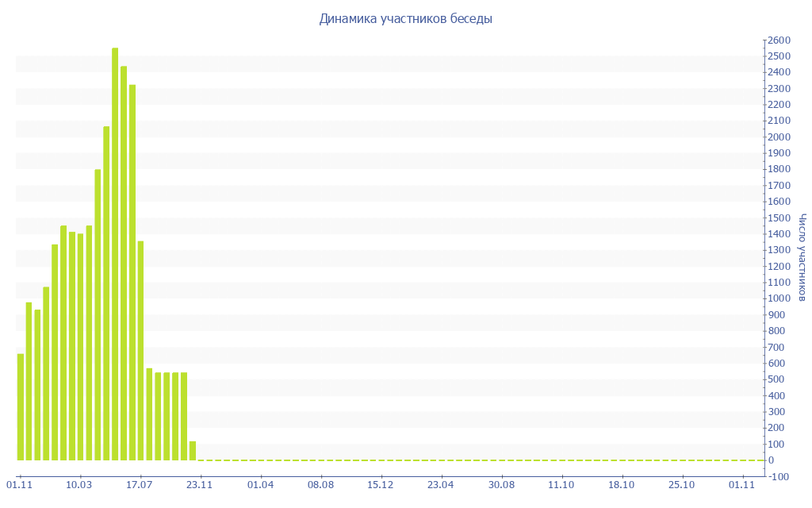Click the dashed zero line above 11.10
The image size is (812, 508).
pyautogui.click(x=561, y=460)
